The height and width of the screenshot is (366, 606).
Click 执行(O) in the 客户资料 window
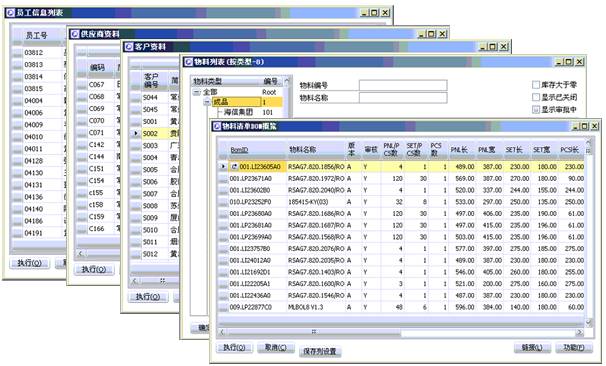point(148,297)
